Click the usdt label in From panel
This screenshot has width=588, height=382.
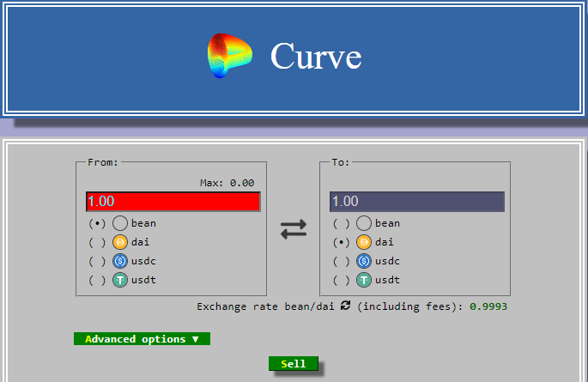click(143, 280)
